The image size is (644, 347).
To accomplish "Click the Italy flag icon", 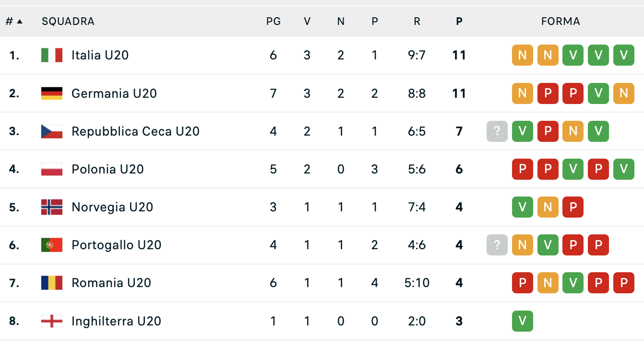I will [x=52, y=55].
